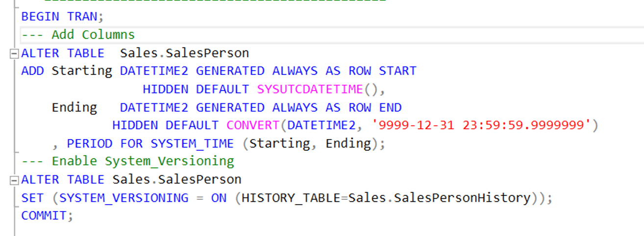Click the 'Ending' column name before DATETIME2

pyautogui.click(x=74, y=107)
